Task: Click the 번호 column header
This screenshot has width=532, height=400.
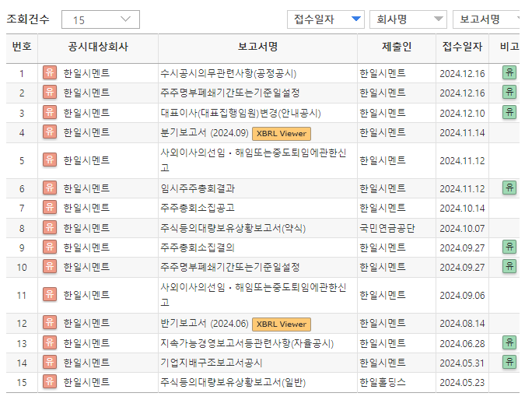Action: [x=22, y=47]
